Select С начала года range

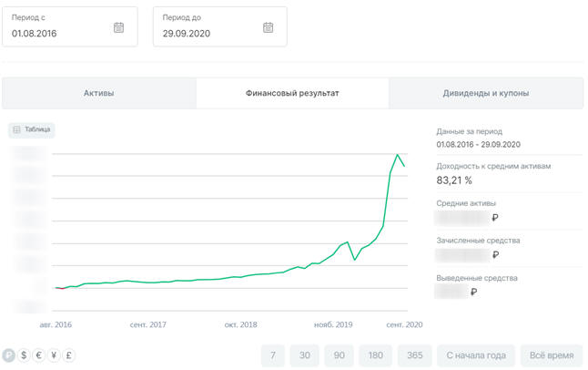[x=476, y=355]
